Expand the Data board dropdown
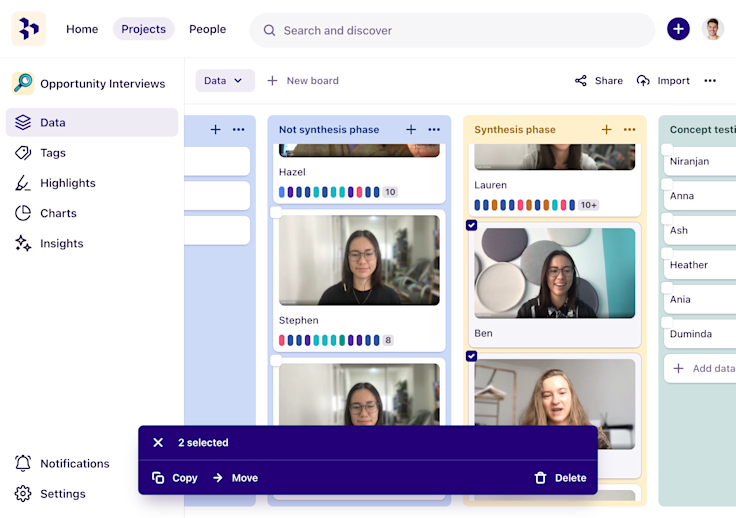 pos(225,81)
